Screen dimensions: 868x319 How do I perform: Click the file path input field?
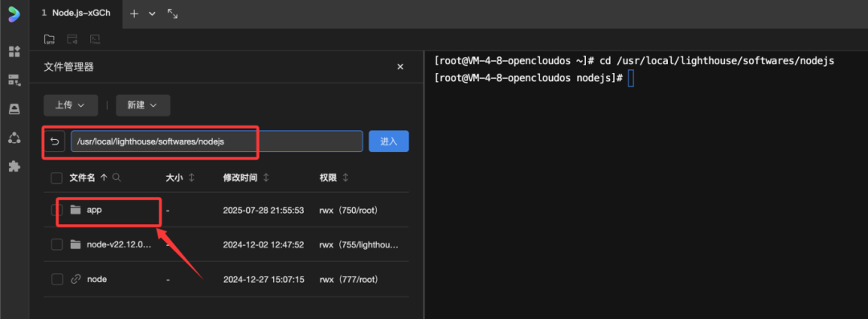point(216,141)
